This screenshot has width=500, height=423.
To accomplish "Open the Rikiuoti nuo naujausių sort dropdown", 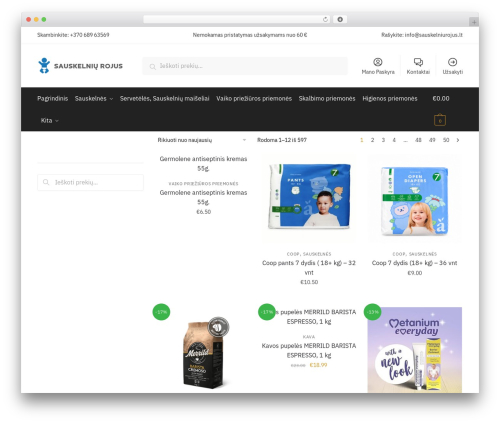I will pos(202,140).
